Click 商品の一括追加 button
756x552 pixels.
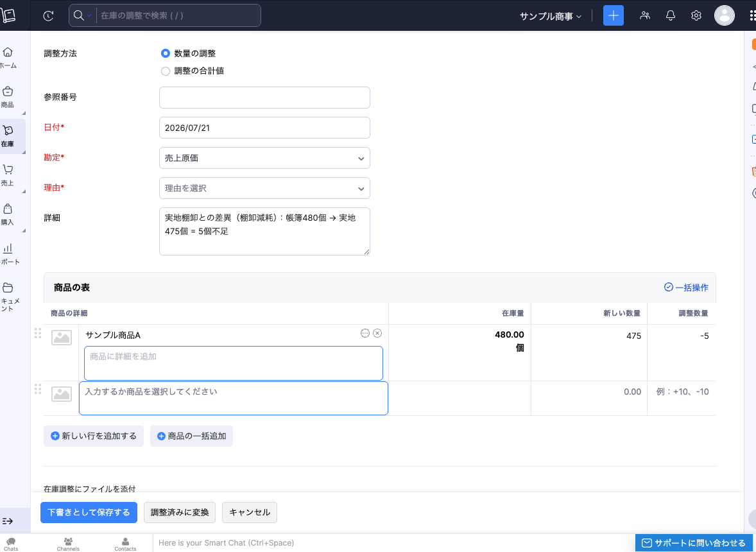191,436
